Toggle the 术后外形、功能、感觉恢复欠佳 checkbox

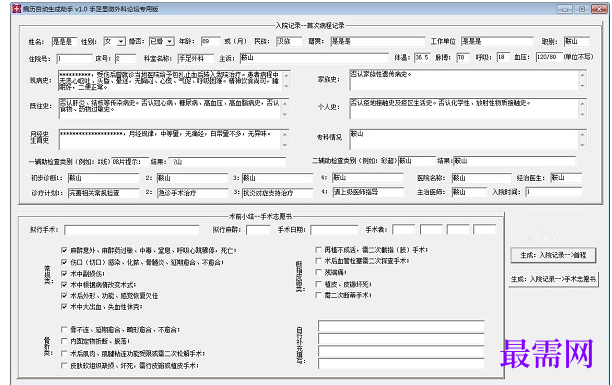[x=64, y=296]
